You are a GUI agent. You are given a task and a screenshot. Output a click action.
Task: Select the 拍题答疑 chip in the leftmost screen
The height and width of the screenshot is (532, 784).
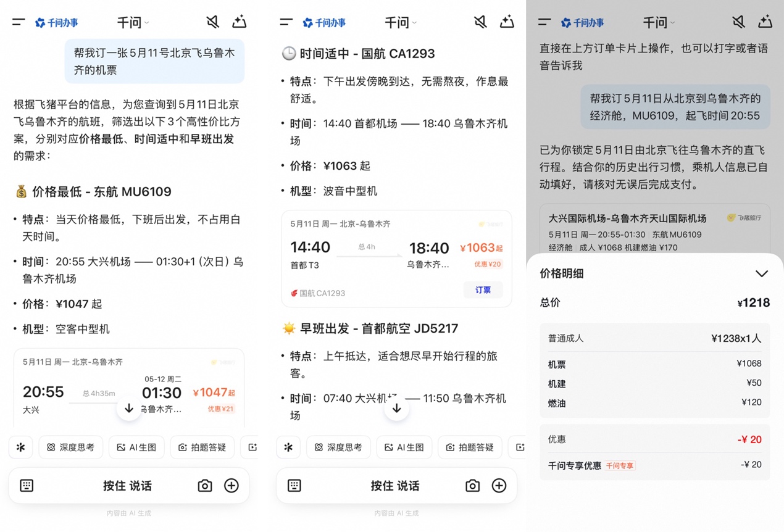coord(202,447)
